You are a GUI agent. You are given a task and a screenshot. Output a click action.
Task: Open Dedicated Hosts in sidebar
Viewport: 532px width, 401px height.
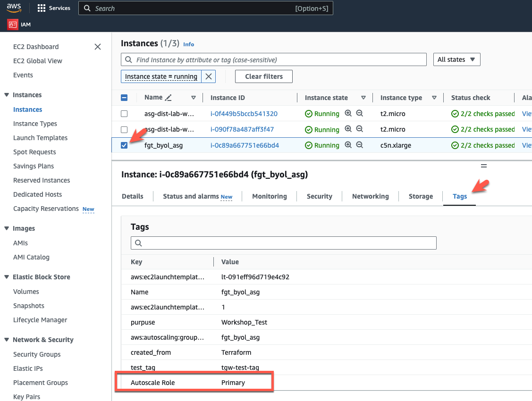[38, 194]
